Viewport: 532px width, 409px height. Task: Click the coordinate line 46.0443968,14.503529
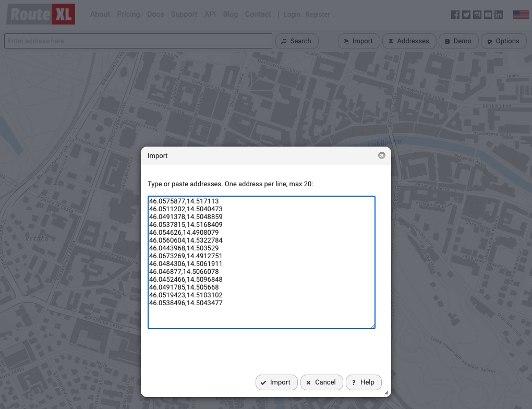pyautogui.click(x=184, y=248)
